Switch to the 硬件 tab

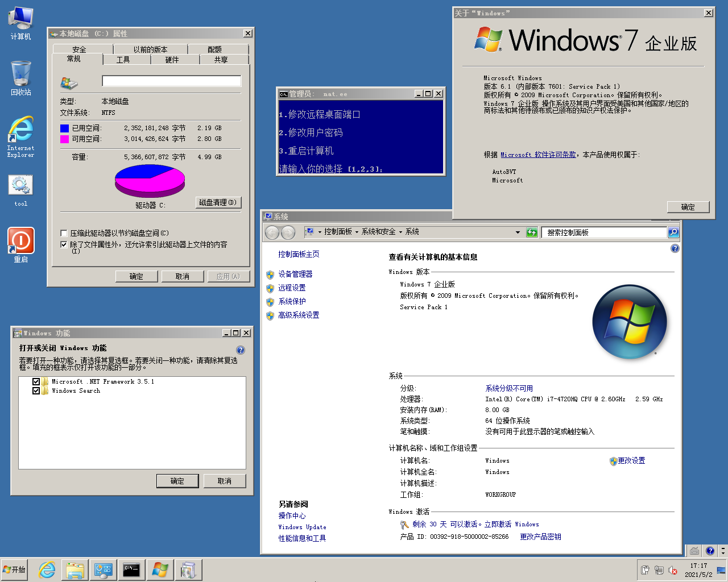[x=172, y=60]
